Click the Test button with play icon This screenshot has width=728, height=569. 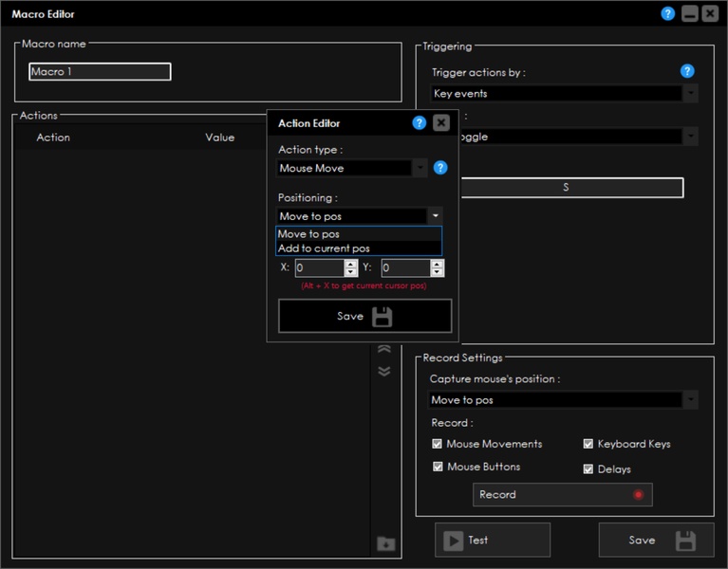pyautogui.click(x=492, y=540)
